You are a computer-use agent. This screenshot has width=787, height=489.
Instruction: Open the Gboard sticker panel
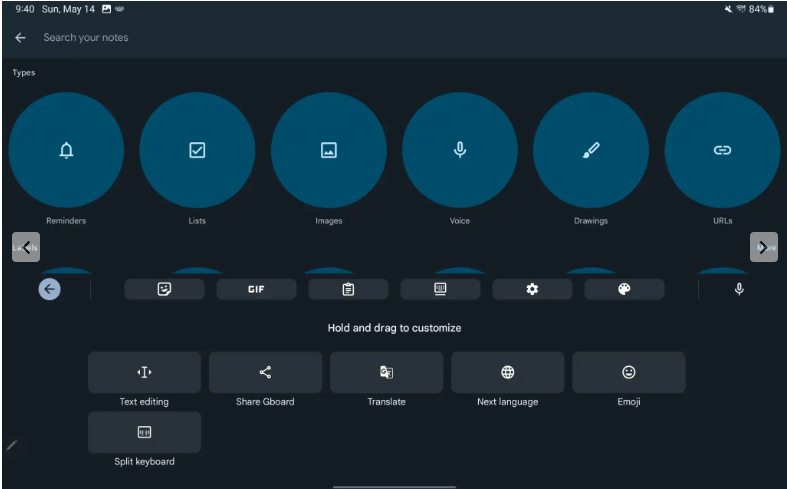(164, 289)
